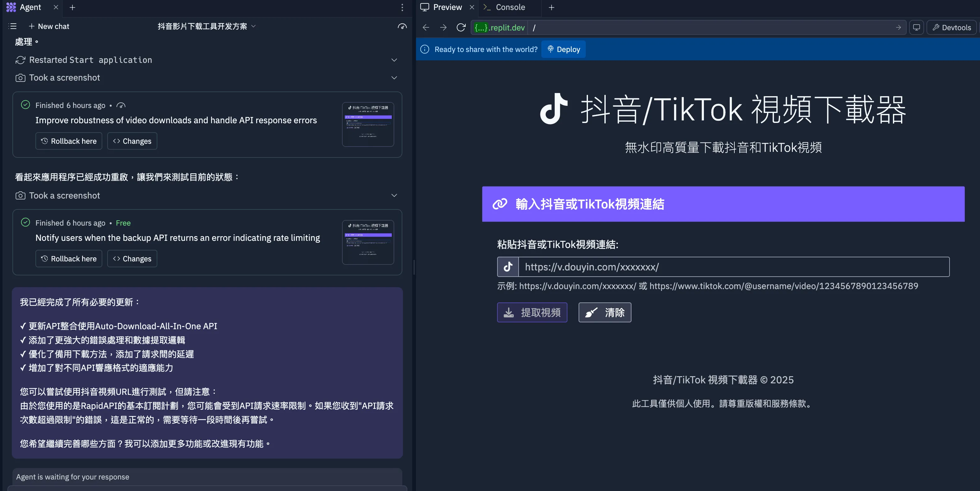980x491 pixels.
Task: Click Rollback here under Improve robustness checkpoint
Action: click(x=69, y=141)
